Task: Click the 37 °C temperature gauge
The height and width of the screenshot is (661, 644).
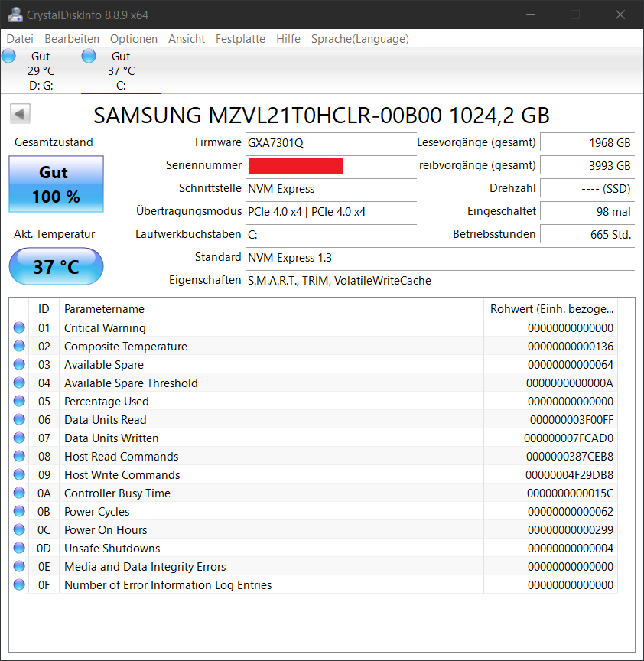Action: (55, 266)
